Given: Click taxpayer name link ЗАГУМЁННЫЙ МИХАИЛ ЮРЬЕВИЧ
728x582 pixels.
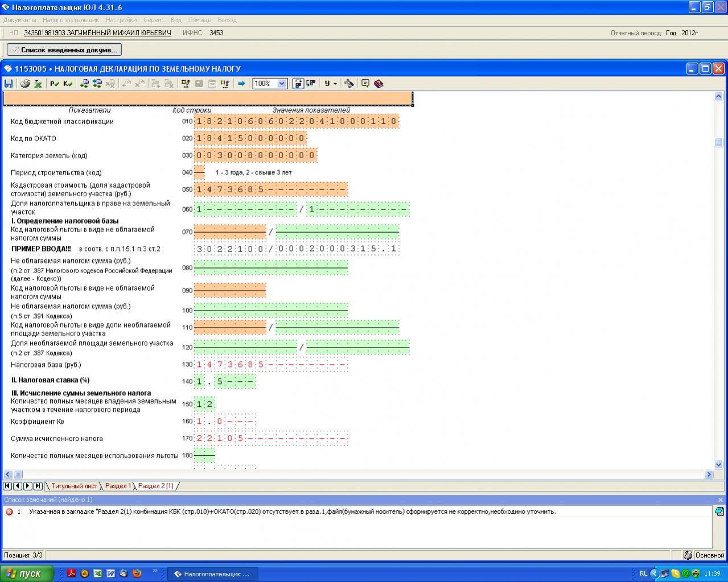Looking at the screenshot, I should click(x=97, y=33).
